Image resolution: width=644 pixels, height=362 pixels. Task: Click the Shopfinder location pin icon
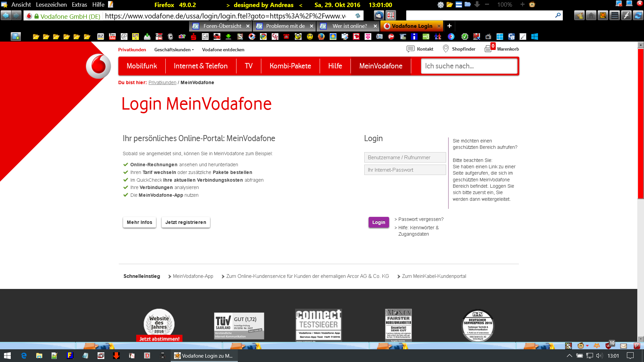pos(446,49)
